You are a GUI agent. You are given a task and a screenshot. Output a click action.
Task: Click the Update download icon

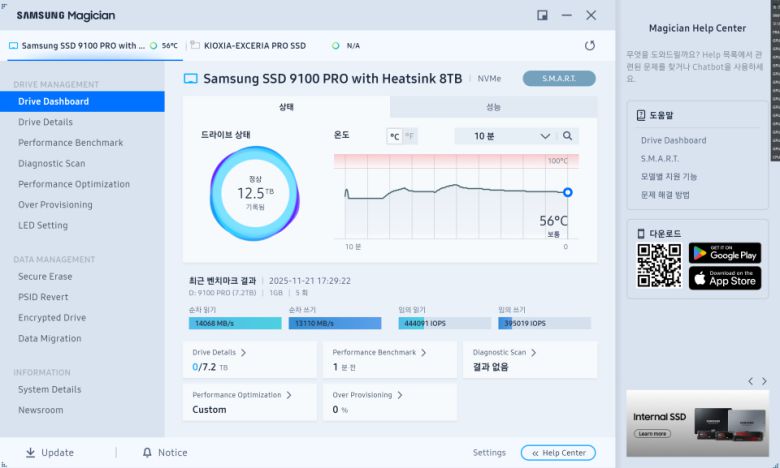(x=30, y=453)
